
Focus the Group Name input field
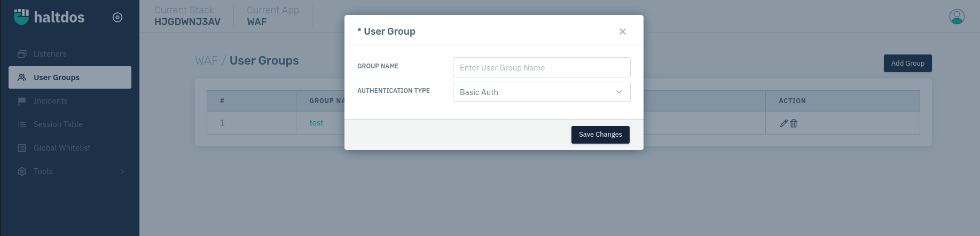542,67
